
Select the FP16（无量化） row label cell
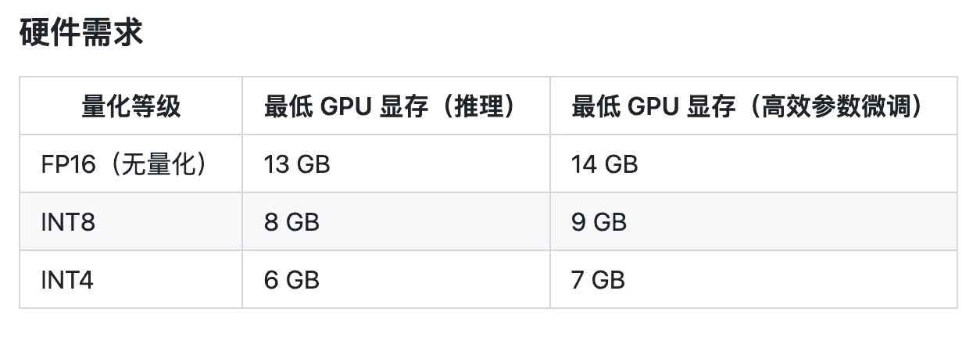click(x=123, y=164)
